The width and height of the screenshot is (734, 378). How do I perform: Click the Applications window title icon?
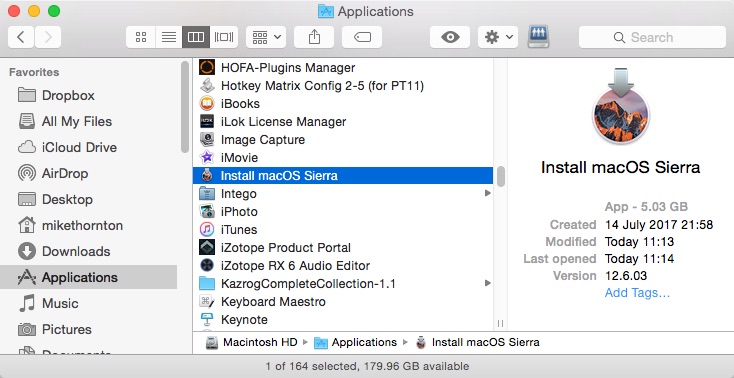tap(326, 11)
